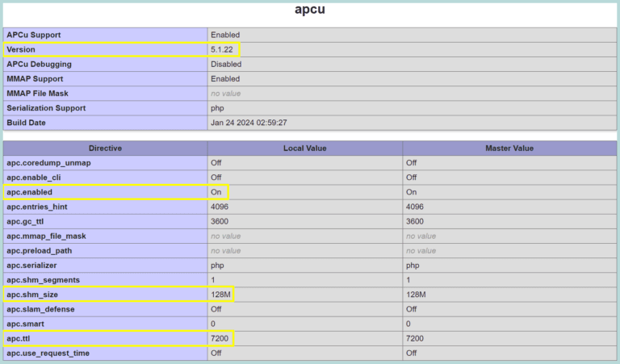Viewport: 620px width, 364px height.
Task: Select the apc.gc_ttl directive
Action: click(x=25, y=221)
